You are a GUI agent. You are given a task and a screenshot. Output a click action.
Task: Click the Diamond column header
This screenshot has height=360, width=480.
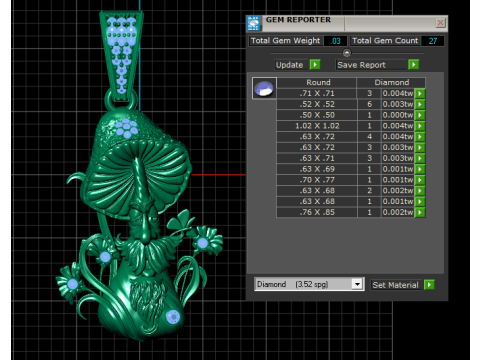click(x=392, y=82)
